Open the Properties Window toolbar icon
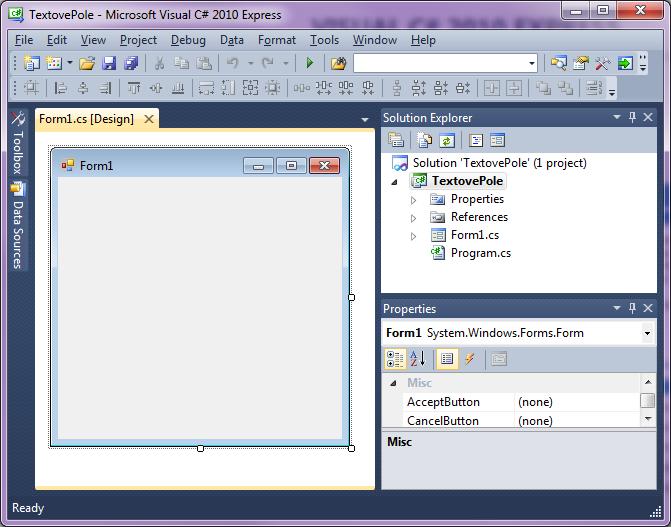Image resolution: width=671 pixels, height=527 pixels. click(581, 64)
